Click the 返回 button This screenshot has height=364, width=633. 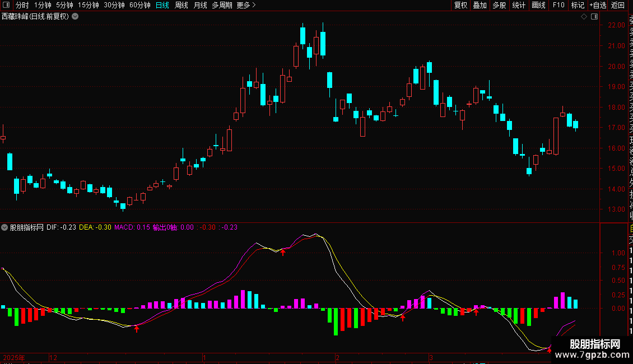pyautogui.click(x=618, y=5)
